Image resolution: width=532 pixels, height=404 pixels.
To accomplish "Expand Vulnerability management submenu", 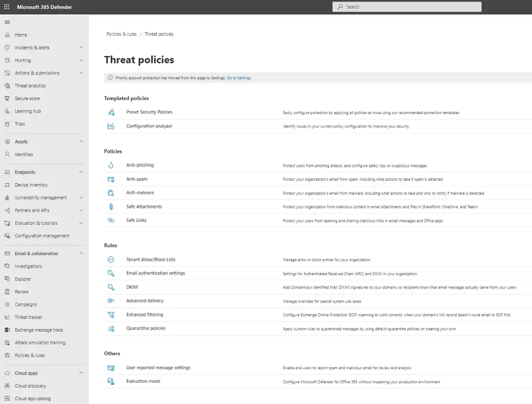I will [x=81, y=198].
